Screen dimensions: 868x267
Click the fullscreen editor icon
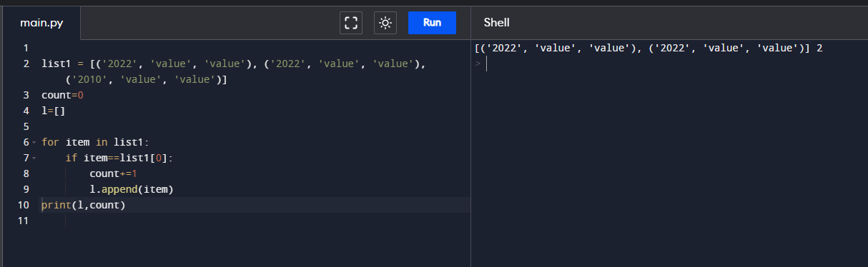351,23
